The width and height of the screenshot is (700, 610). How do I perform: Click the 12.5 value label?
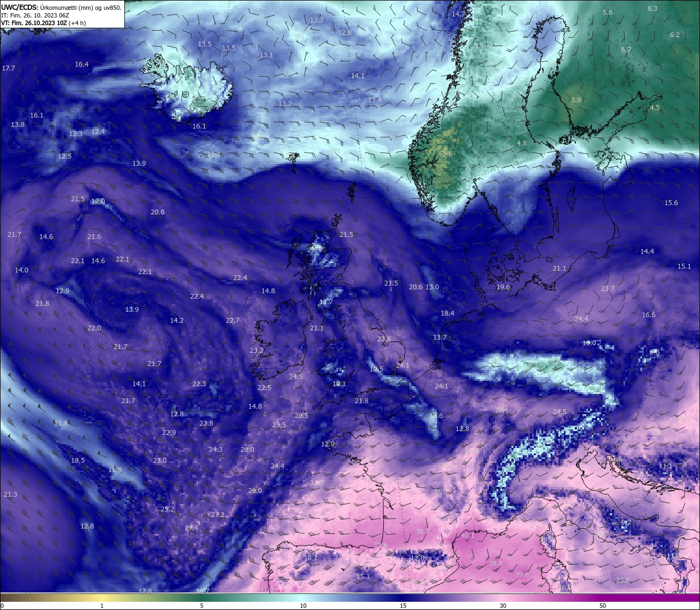[x=65, y=156]
